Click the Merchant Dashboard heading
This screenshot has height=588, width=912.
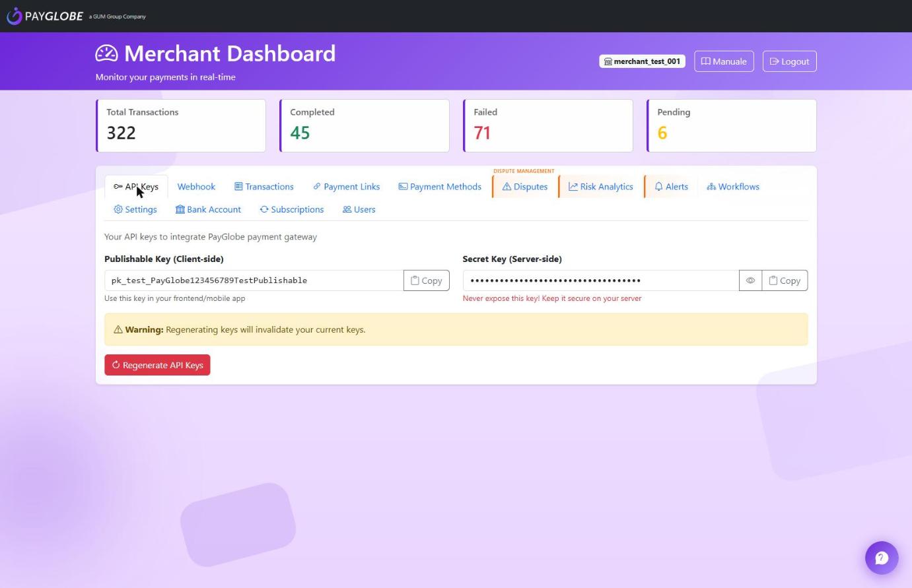tap(230, 53)
